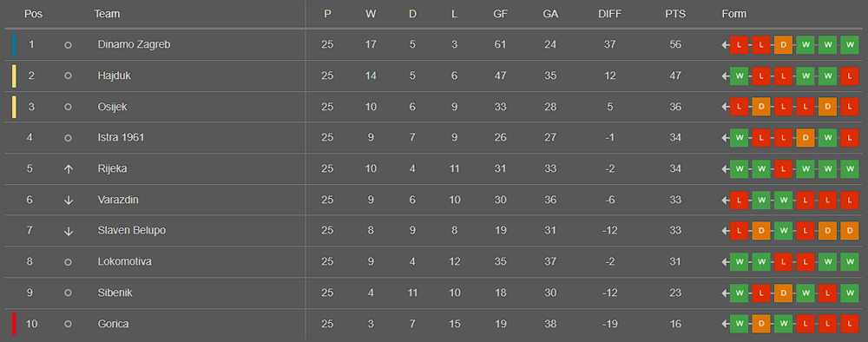Click Dinamo Zagreb's orange D form badge
Screen dimensions: 868x342
pos(783,45)
